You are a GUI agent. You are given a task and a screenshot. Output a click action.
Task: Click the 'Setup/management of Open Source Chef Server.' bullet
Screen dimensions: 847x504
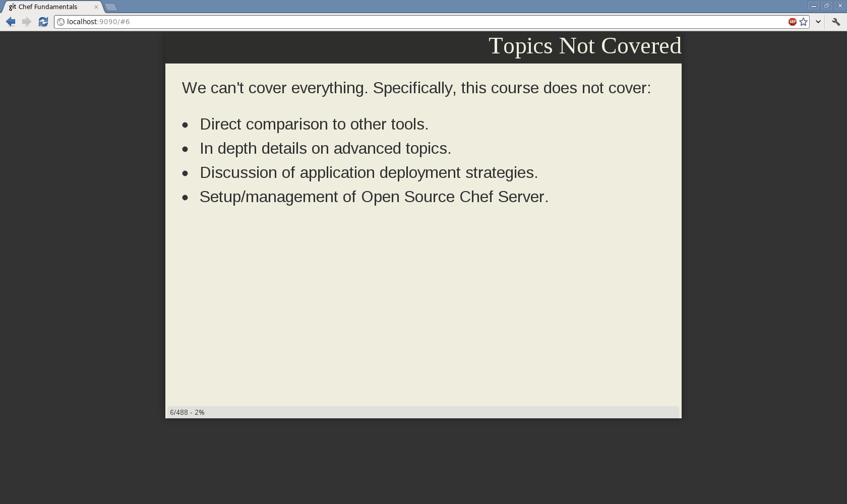374,197
